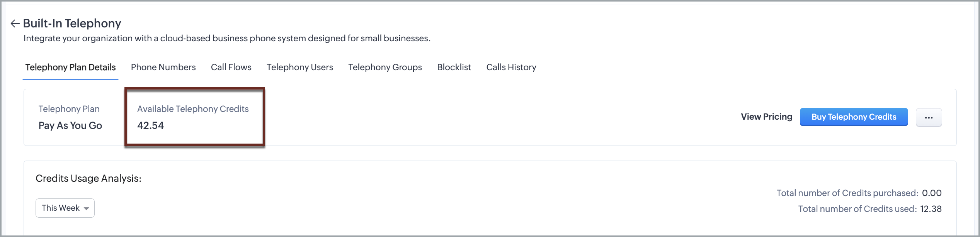980x237 pixels.
Task: Switch to the Phone Numbers tab
Action: click(x=163, y=67)
